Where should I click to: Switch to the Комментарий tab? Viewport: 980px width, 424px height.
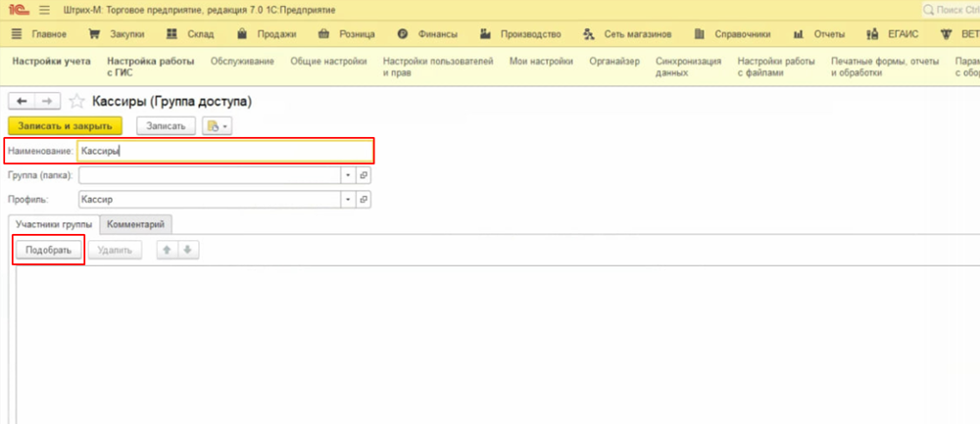point(137,224)
